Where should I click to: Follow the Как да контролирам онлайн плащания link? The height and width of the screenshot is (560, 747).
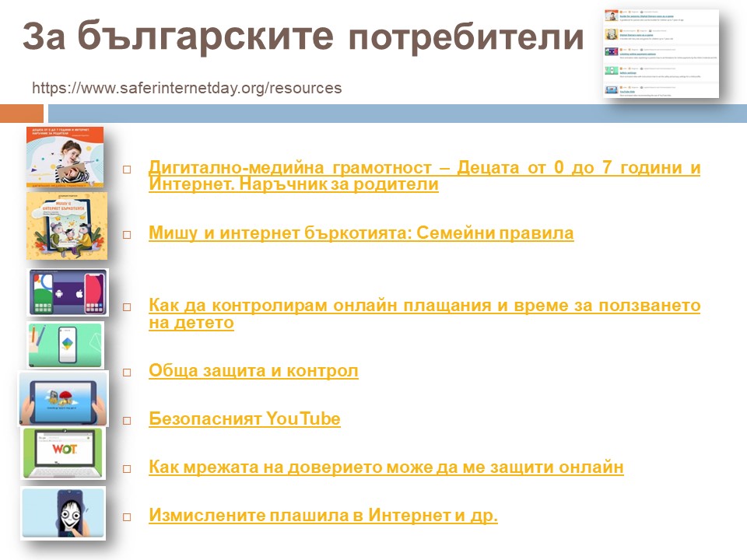pos(424,313)
